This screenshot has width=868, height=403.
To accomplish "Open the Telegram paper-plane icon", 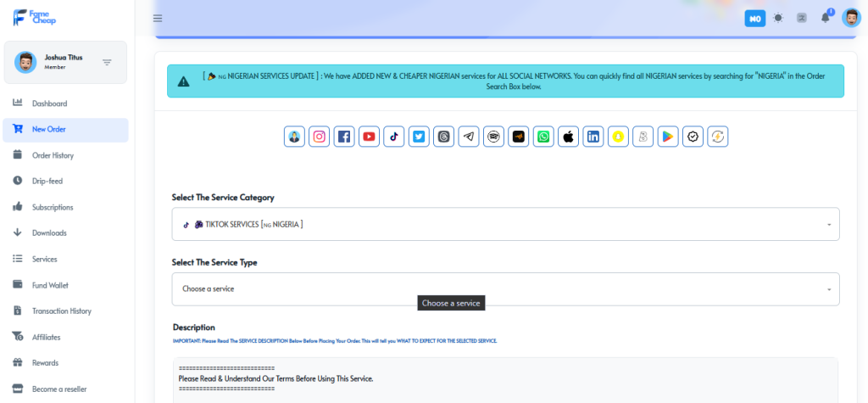I will [469, 137].
